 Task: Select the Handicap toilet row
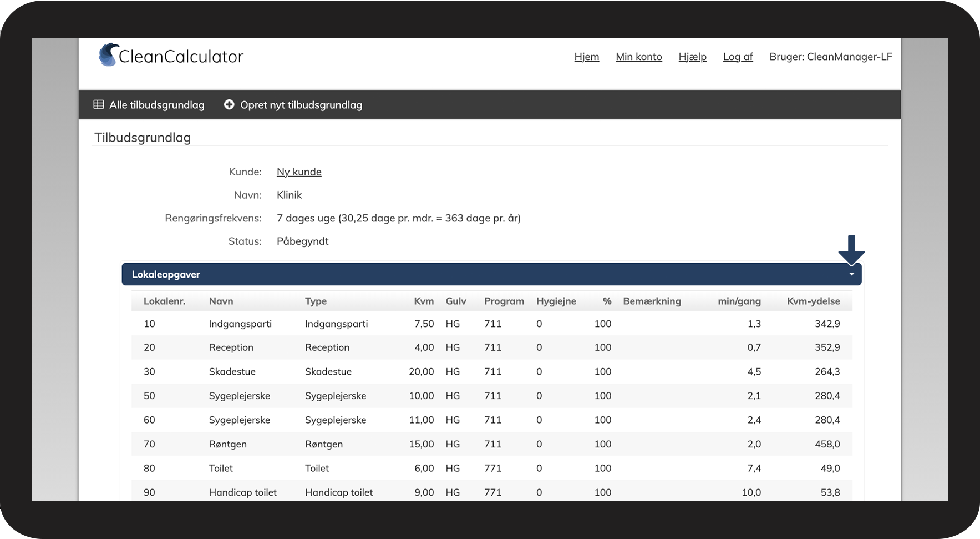[x=491, y=492]
